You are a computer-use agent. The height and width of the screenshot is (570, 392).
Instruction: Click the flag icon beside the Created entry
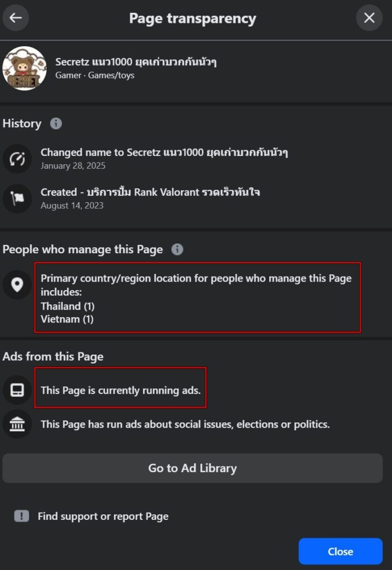(17, 198)
